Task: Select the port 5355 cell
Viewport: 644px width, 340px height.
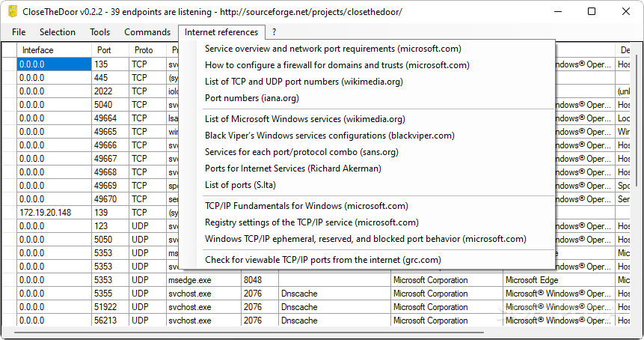Action: 110,294
